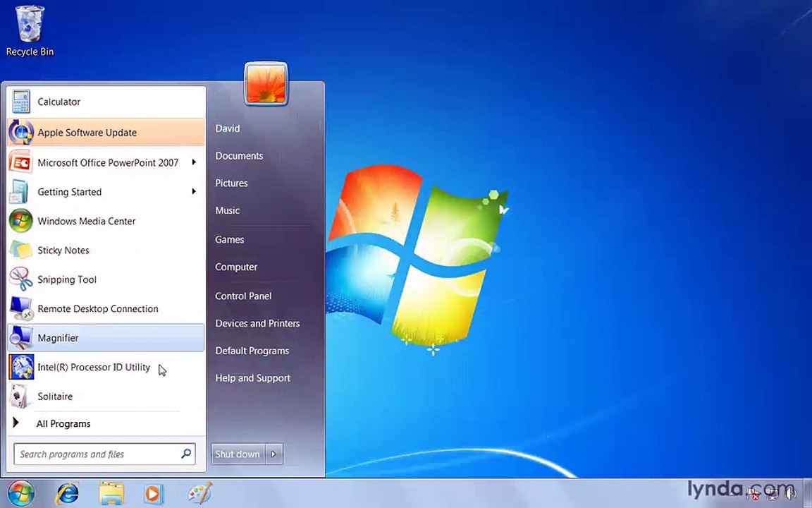The image size is (812, 508).
Task: Expand Getting Started submenu arrow
Action: tap(194, 192)
